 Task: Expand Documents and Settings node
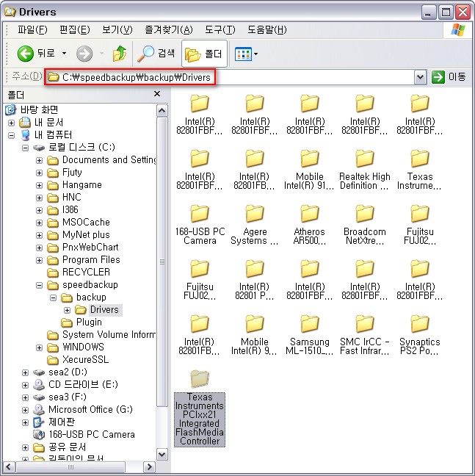tap(39, 160)
